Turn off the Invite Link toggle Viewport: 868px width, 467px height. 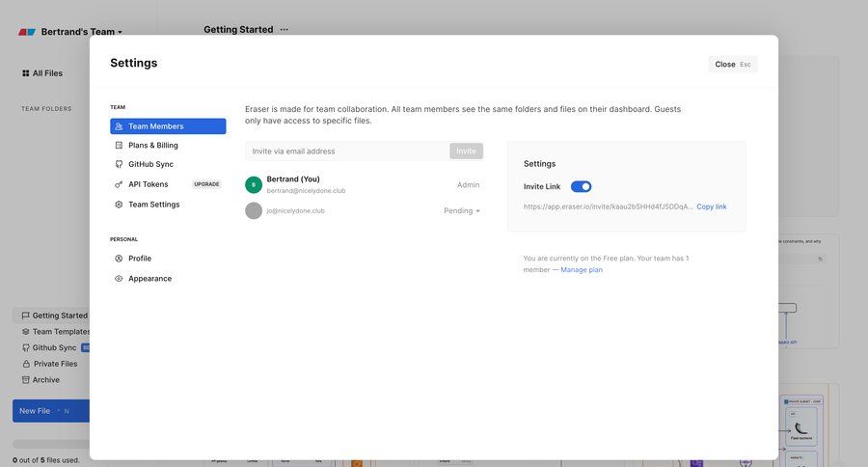pyautogui.click(x=582, y=186)
